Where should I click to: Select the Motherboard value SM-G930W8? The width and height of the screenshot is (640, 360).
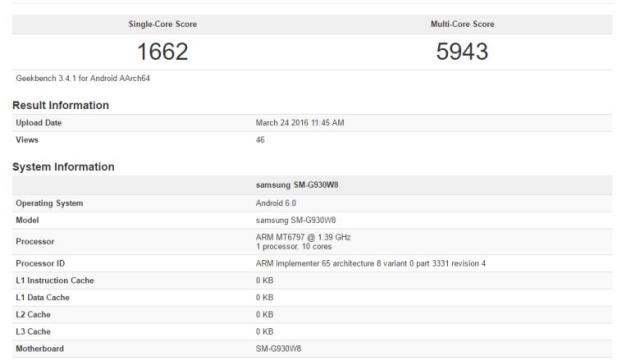click(278, 349)
